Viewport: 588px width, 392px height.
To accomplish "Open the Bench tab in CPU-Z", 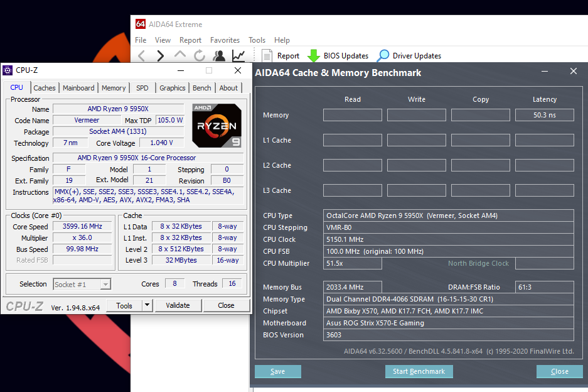I will [x=201, y=88].
